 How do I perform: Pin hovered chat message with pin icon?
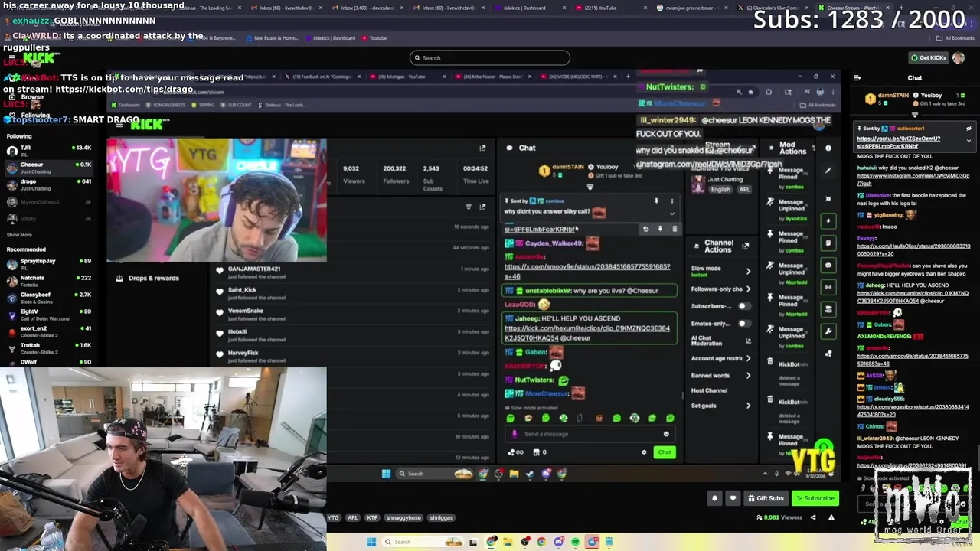tap(660, 229)
